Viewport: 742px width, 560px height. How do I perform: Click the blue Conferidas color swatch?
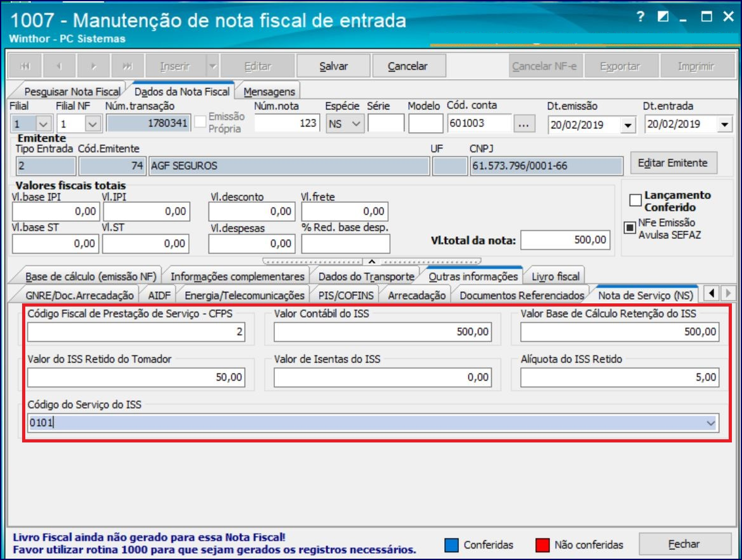451,545
